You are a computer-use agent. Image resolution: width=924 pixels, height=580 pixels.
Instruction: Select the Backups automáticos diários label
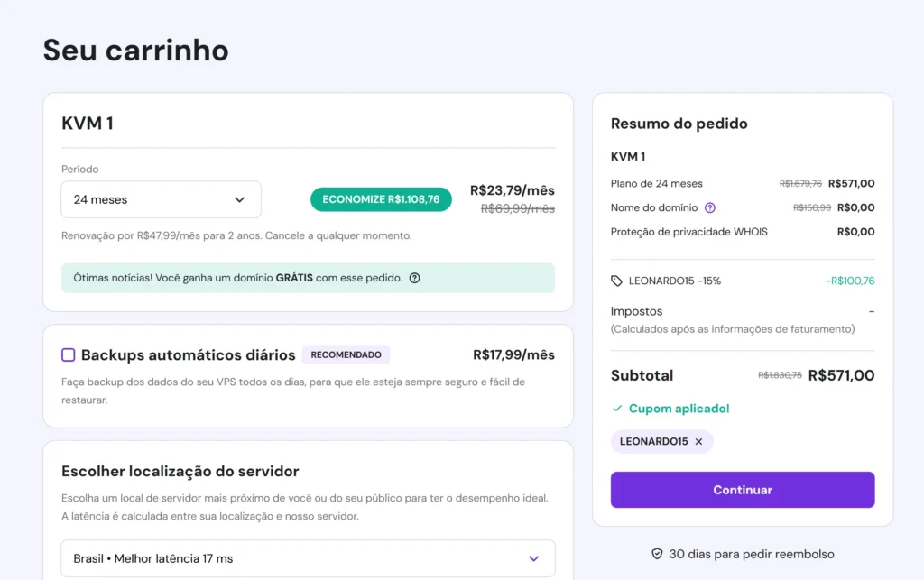tap(188, 354)
